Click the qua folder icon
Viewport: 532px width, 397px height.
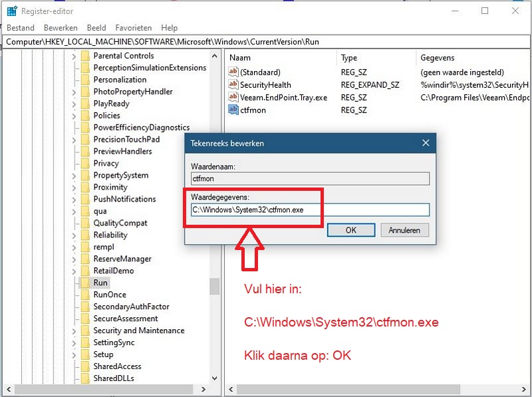coord(85,211)
